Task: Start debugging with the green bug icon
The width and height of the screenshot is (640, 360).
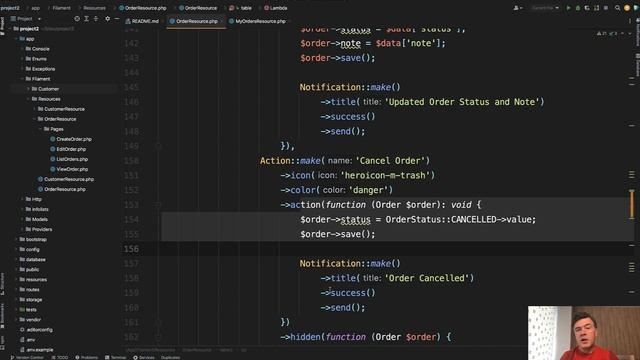Action: point(578,8)
